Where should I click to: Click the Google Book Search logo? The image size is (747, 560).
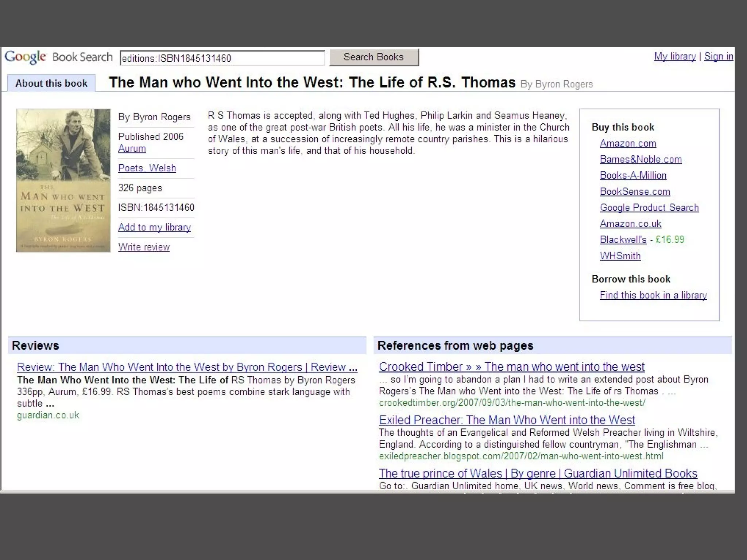click(x=58, y=57)
